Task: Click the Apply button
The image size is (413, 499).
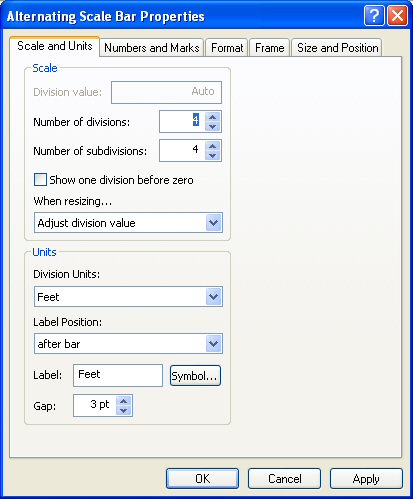Action: coord(366,479)
